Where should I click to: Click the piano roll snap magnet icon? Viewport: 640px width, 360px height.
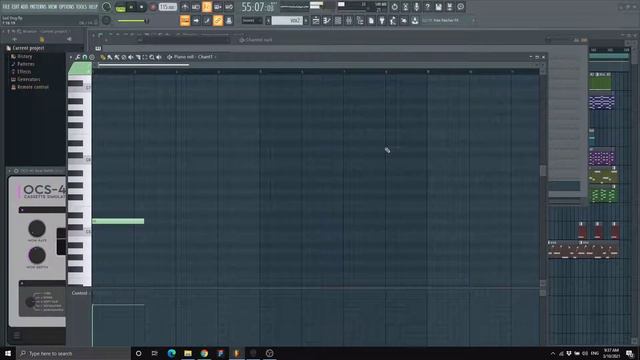85,57
